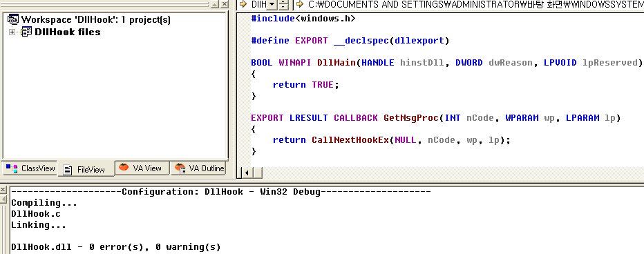Screen dimensions: 644x254
Task: Click 'LRESULT' keyword in the code
Action: click(x=308, y=118)
